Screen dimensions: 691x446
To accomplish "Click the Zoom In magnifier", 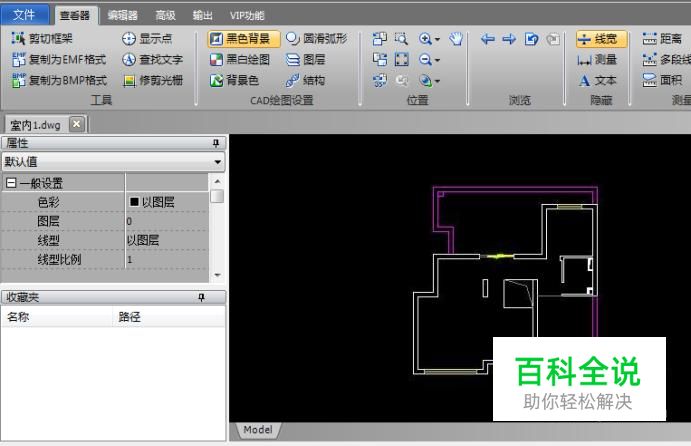I will coord(425,39).
